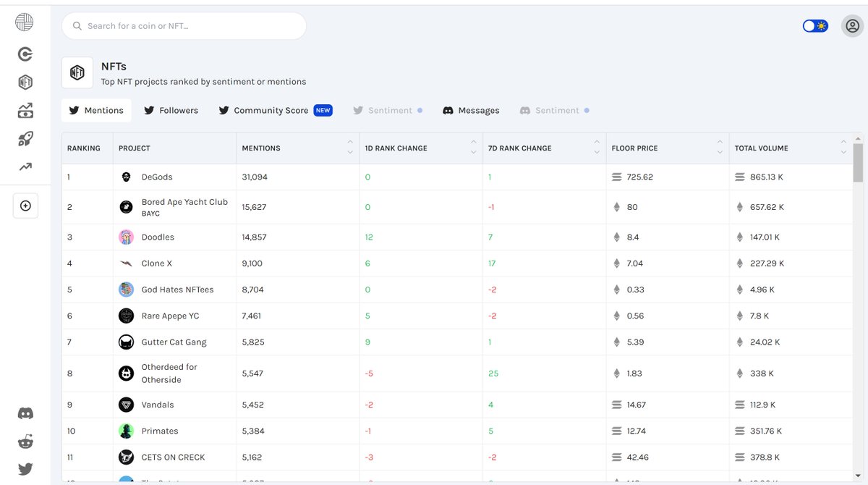Click the circled plus icon in sidebar
Screen dimensions: 868x485
click(x=25, y=206)
